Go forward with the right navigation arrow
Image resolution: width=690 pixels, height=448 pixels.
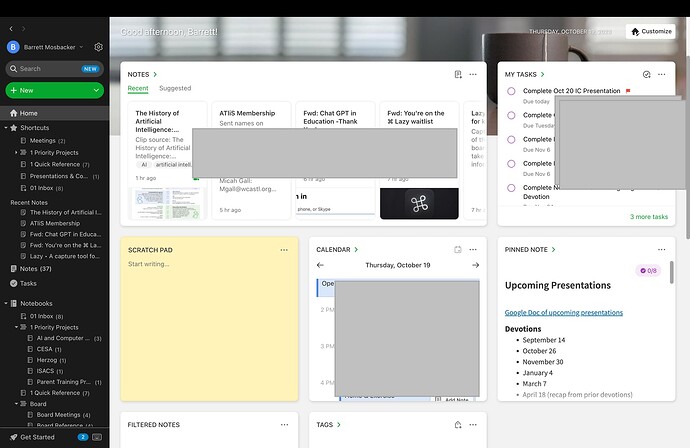[x=23, y=29]
